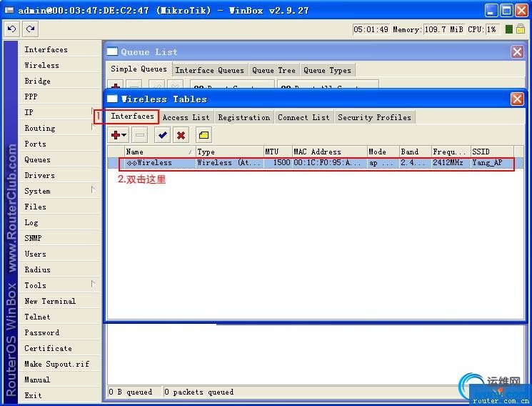This screenshot has height=406, width=532.
Task: Open comment with the yellow note button
Action: pos(204,135)
